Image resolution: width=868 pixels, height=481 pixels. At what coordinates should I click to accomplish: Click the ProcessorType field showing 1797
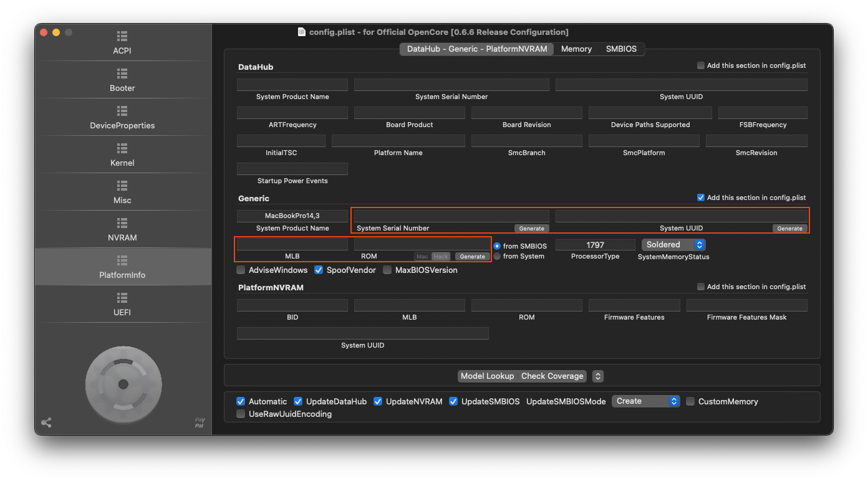tap(596, 245)
